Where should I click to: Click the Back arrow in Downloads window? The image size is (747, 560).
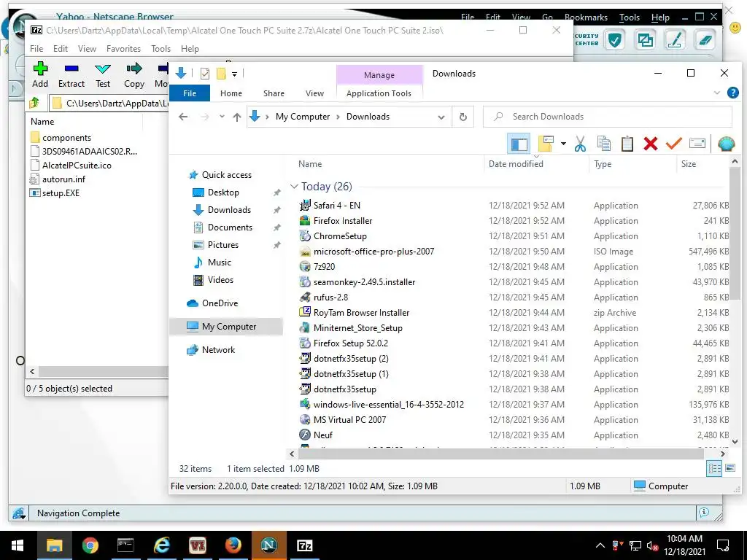pyautogui.click(x=183, y=117)
